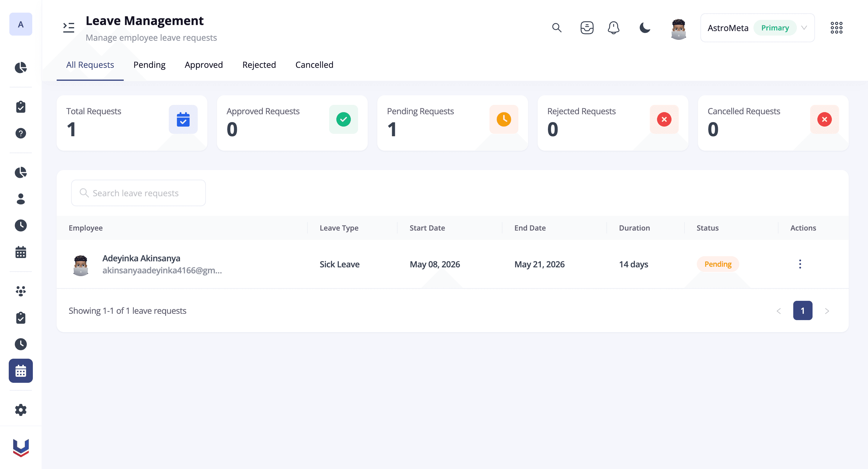Click the pie chart icon above the person icon

pyautogui.click(x=20, y=172)
